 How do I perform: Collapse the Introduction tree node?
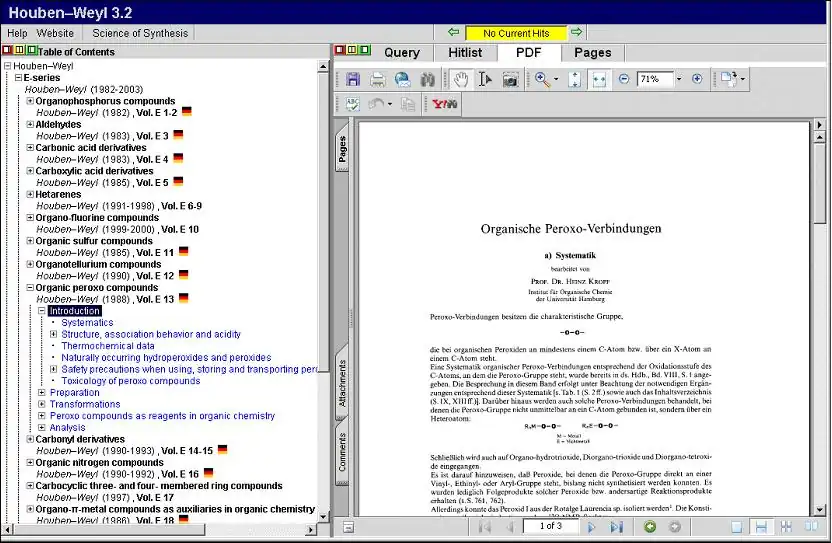(42, 311)
